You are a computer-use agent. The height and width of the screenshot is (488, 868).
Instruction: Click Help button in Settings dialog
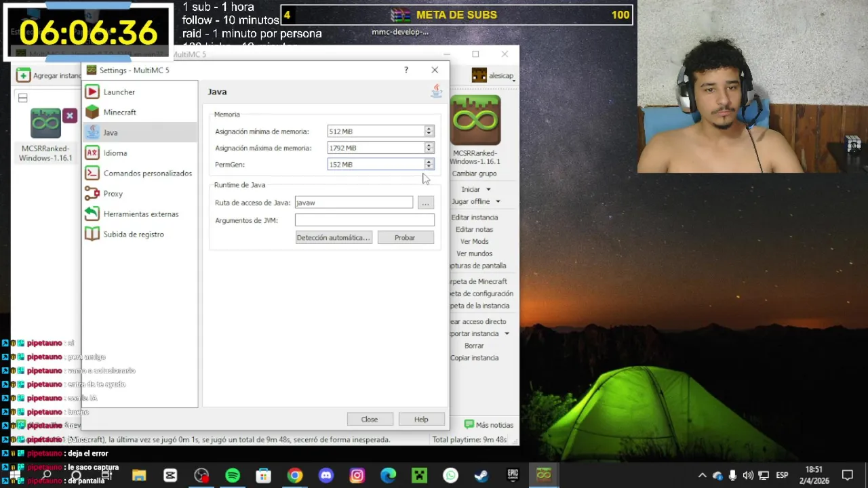click(421, 420)
